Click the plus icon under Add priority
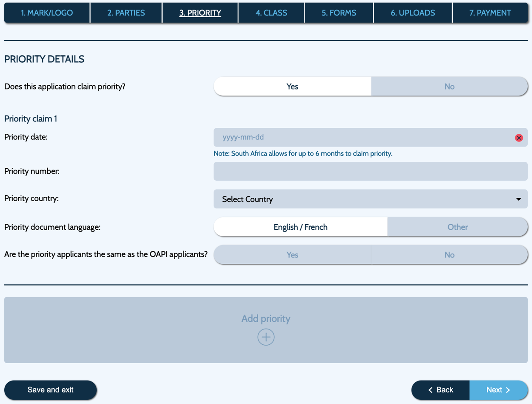The width and height of the screenshot is (532, 404). point(266,337)
